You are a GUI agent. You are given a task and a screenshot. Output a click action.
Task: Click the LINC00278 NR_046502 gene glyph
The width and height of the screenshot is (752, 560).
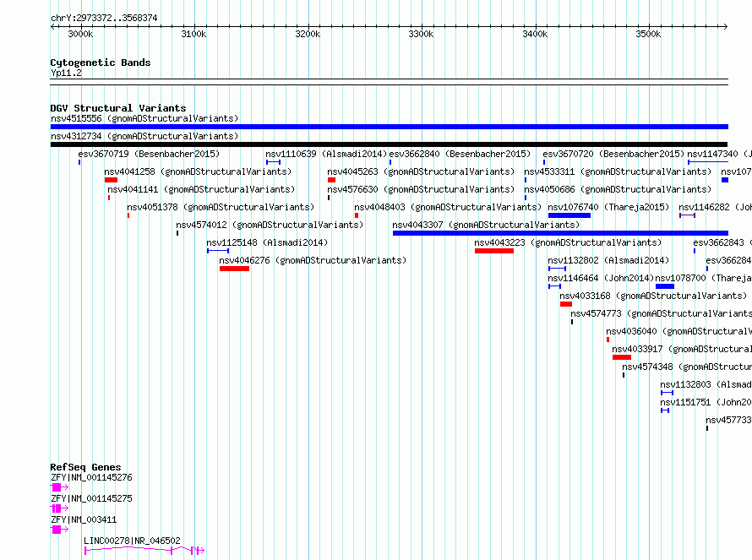(144, 551)
